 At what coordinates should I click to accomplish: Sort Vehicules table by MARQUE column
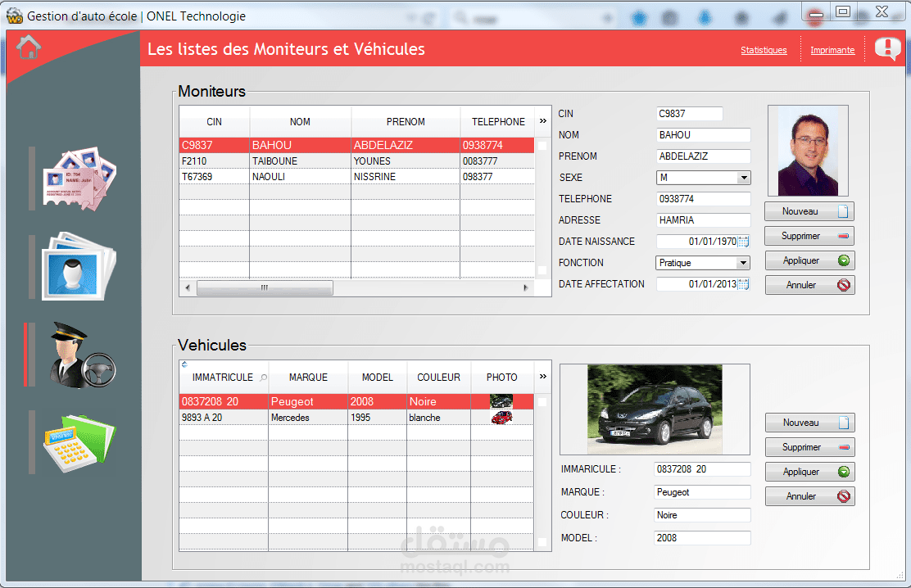pyautogui.click(x=308, y=377)
